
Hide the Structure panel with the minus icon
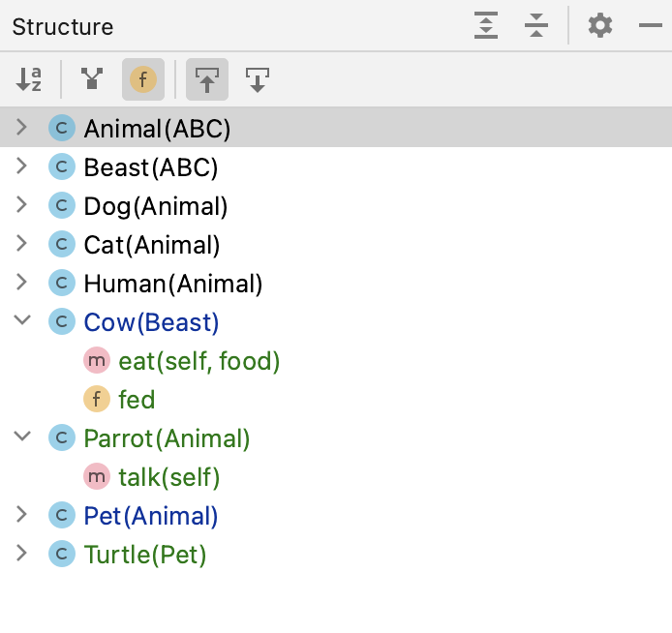click(650, 25)
